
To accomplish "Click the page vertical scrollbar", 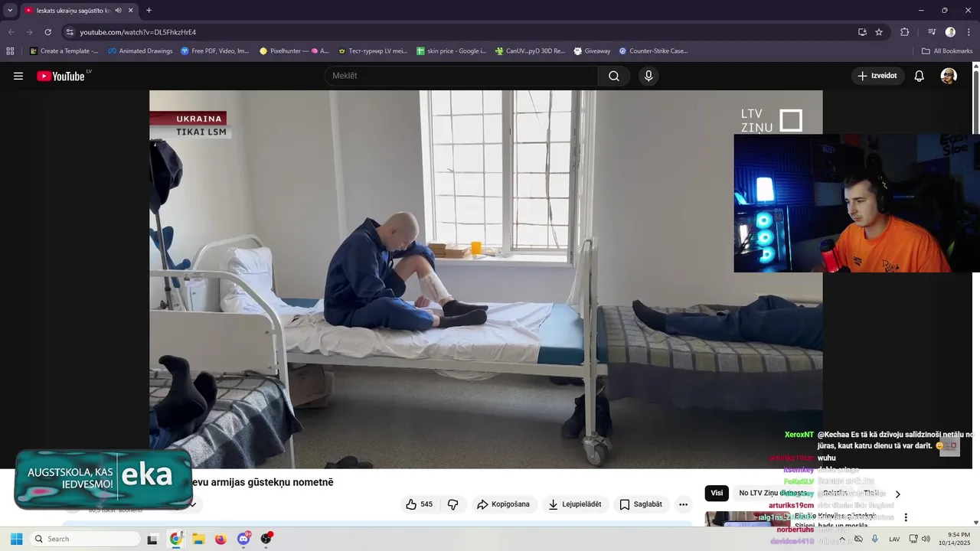I will (975, 295).
